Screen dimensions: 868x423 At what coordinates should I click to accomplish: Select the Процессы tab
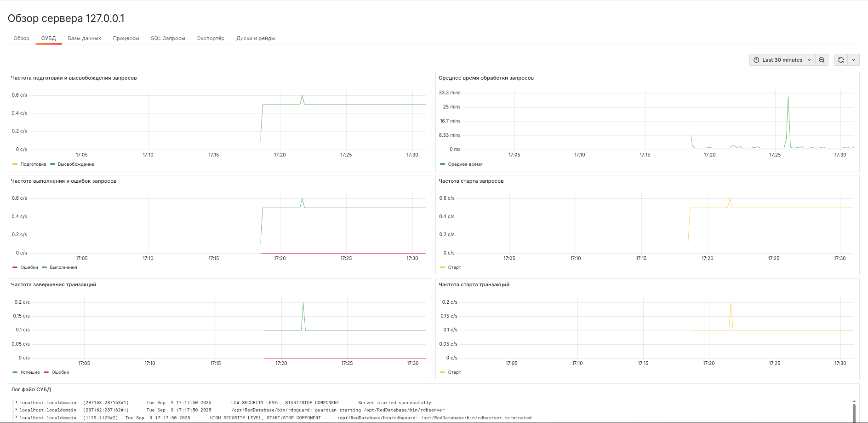[126, 38]
